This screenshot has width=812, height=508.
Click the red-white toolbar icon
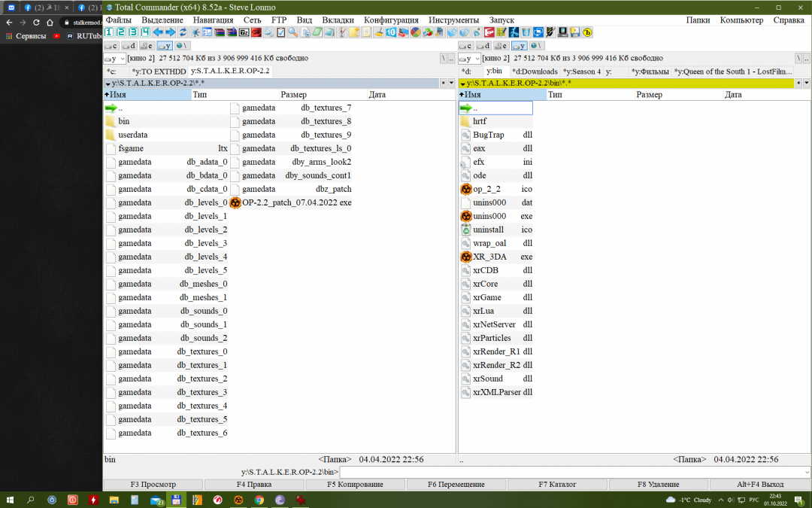click(x=489, y=32)
